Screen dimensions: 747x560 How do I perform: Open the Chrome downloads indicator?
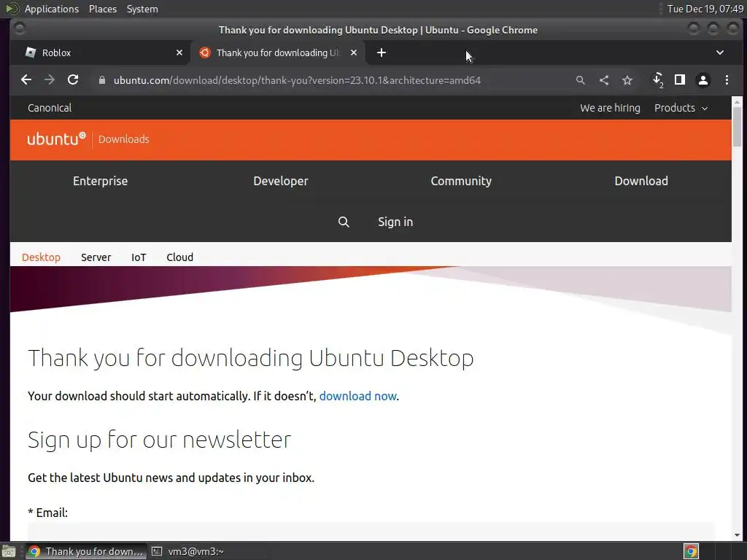[658, 80]
